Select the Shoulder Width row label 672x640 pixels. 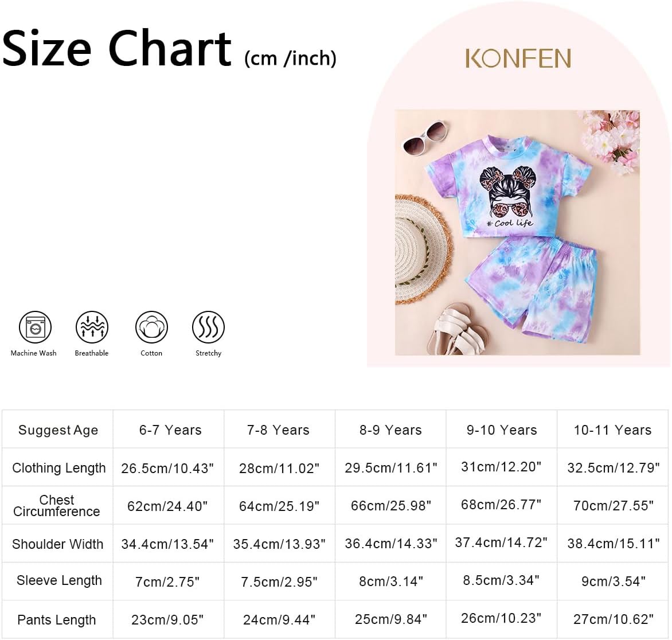point(58,544)
